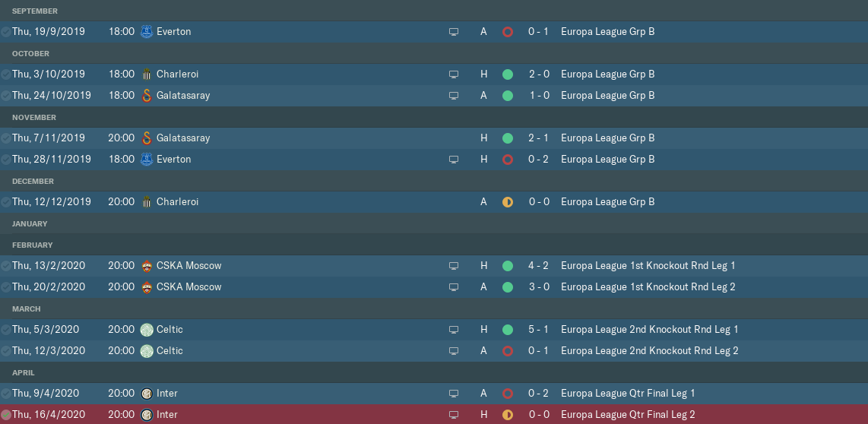Click TV icon for 28/11/2019 Everton match
Image resolution: width=868 pixels, height=424 pixels.
point(454,160)
